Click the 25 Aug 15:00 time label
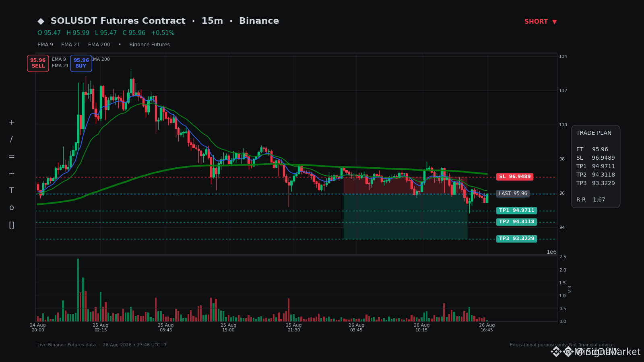644x362 pixels. (x=229, y=327)
